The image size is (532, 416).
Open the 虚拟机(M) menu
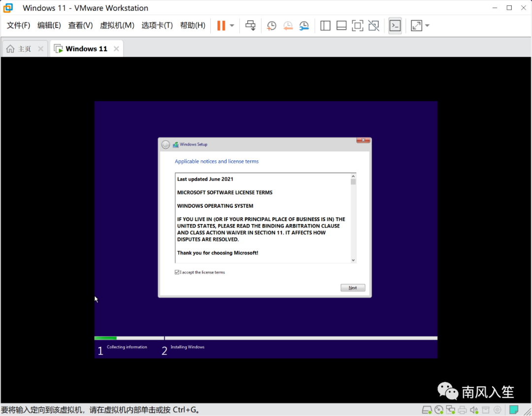117,26
